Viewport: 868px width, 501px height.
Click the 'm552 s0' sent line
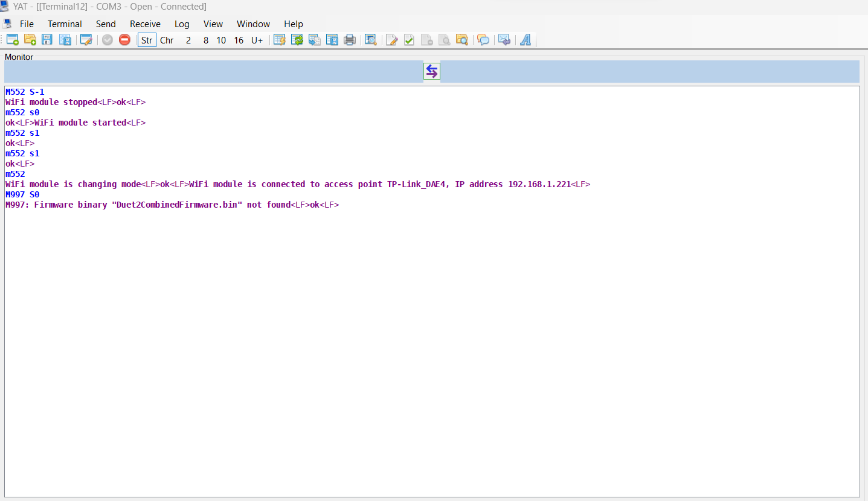pos(22,112)
